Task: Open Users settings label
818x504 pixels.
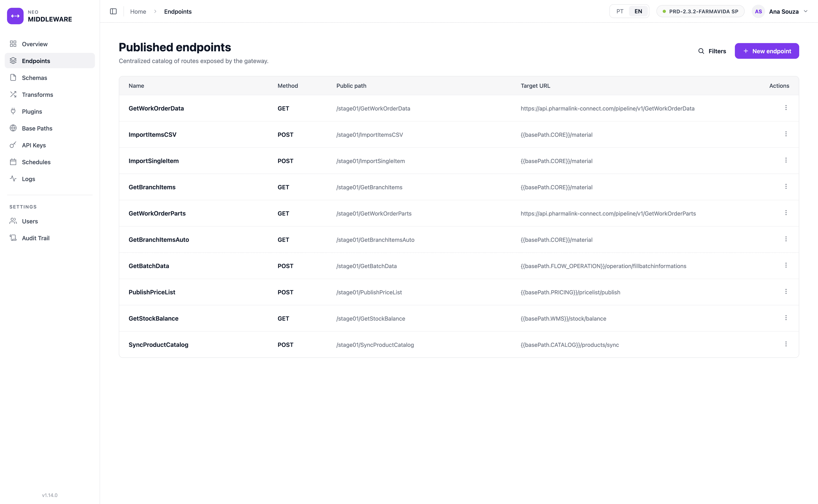Action: 30,221
